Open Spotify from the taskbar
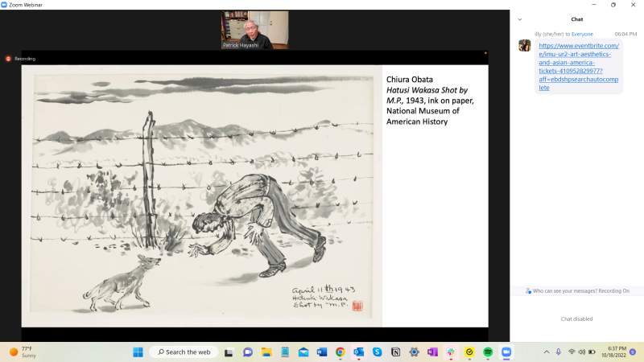The width and height of the screenshot is (644, 362). pyautogui.click(x=488, y=352)
